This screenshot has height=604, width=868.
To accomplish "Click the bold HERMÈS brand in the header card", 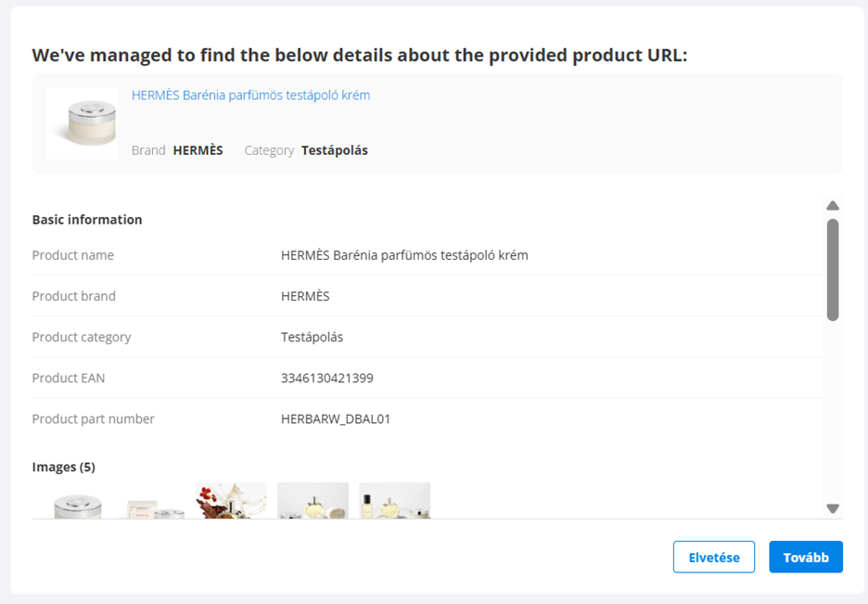I will 198,150.
